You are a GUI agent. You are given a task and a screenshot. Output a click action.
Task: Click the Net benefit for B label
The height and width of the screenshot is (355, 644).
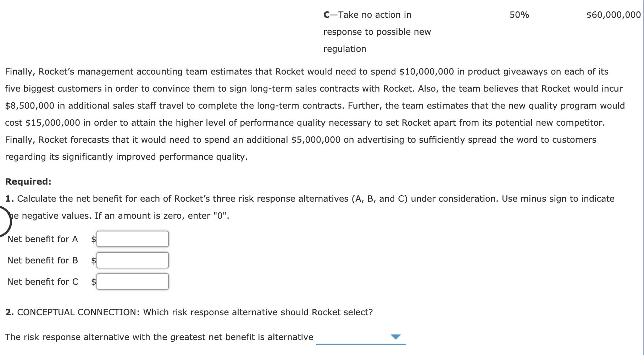tap(43, 260)
